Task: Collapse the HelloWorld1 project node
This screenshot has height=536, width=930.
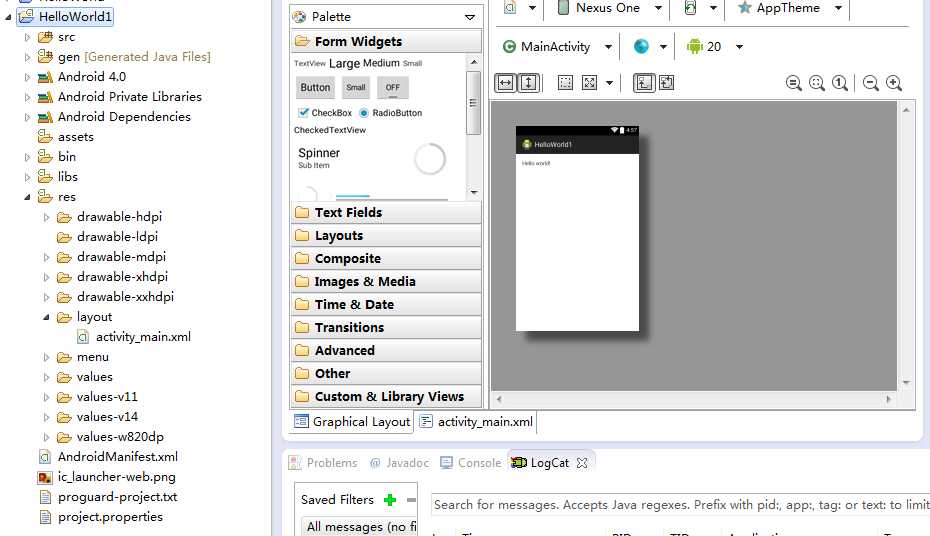Action: click(8, 17)
